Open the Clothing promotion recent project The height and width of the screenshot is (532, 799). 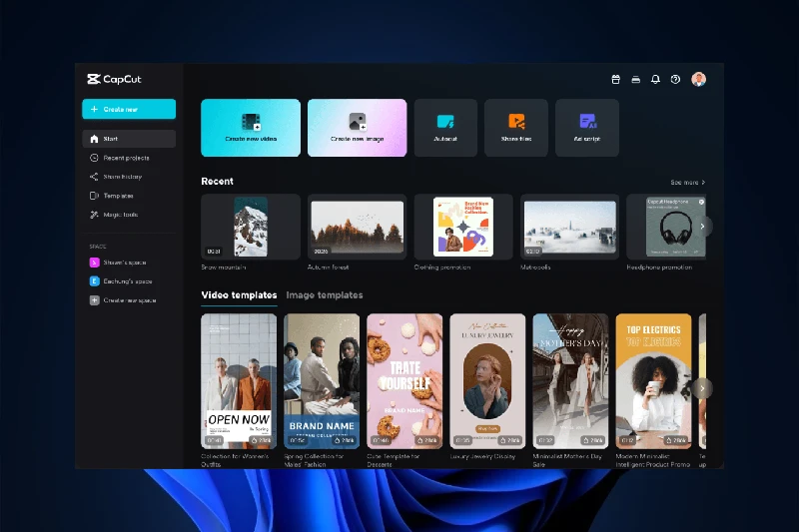(x=463, y=227)
